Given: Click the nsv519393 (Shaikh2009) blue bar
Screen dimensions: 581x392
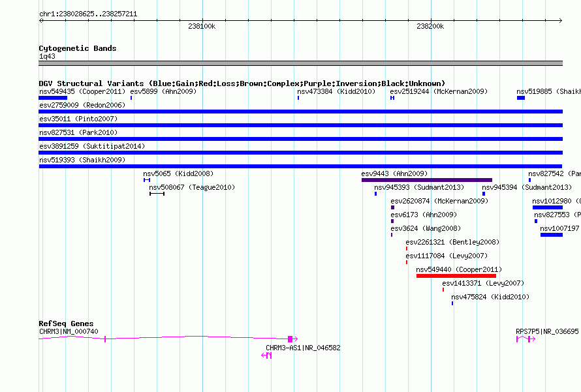Looking at the screenshot, I should point(300,166).
